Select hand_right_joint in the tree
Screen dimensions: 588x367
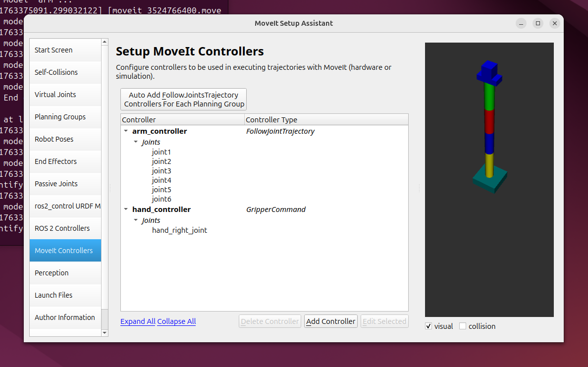tap(179, 230)
